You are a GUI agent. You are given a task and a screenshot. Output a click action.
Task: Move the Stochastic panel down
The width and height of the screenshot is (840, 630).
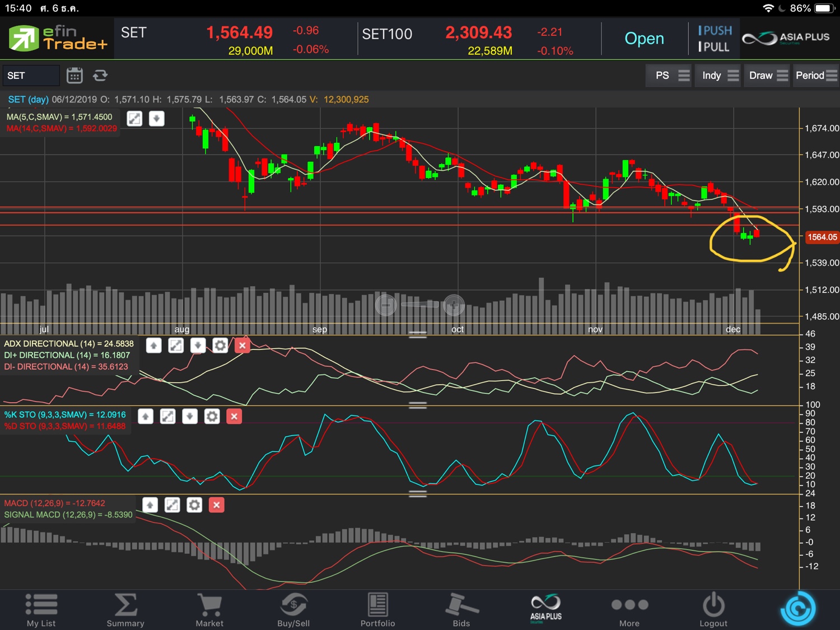(190, 416)
